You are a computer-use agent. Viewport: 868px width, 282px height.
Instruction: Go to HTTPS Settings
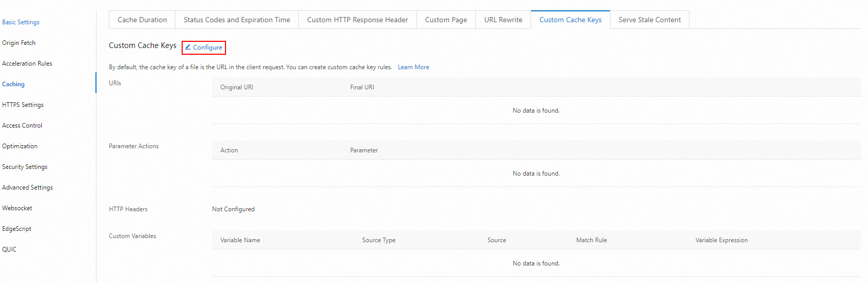click(x=23, y=105)
